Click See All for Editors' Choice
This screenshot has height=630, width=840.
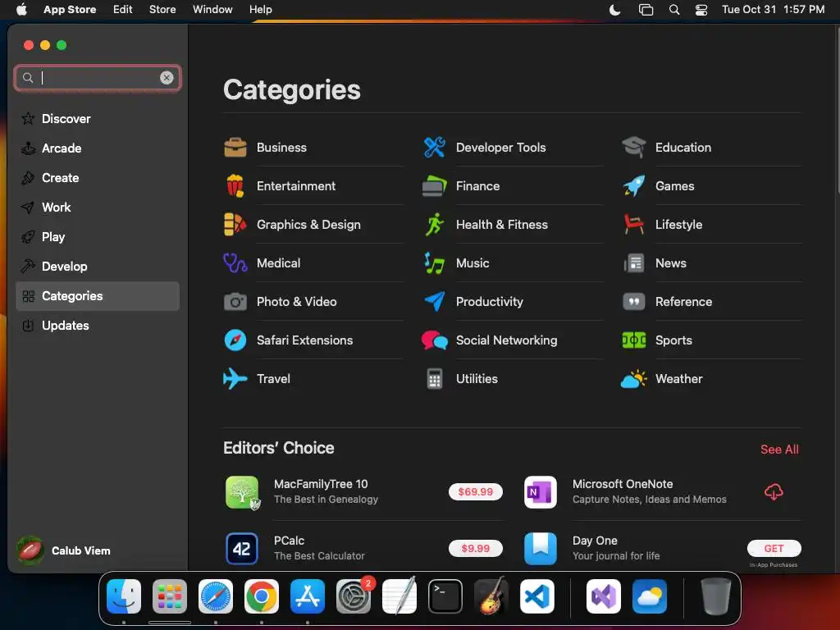pos(779,450)
